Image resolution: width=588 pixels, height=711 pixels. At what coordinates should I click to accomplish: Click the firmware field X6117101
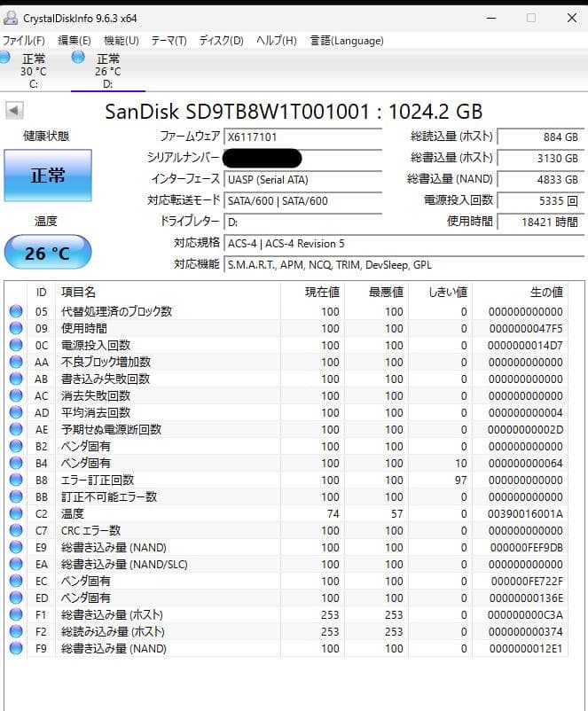pos(303,137)
